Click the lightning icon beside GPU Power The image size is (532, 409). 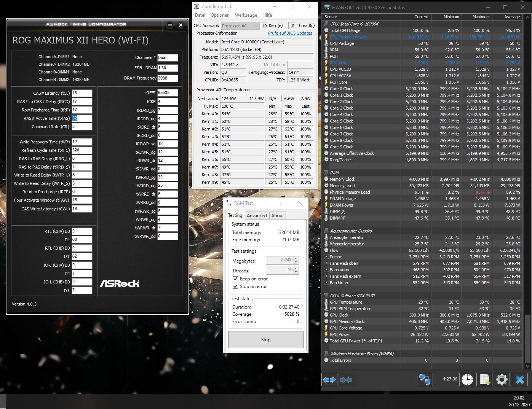pos(326,334)
